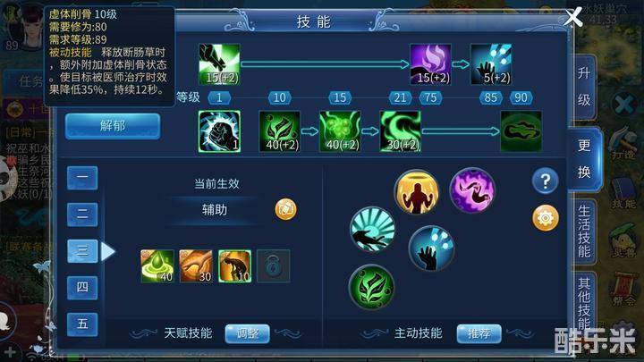644x362 pixels.
Task: Select the green hand skill icon
Action: coord(219,64)
